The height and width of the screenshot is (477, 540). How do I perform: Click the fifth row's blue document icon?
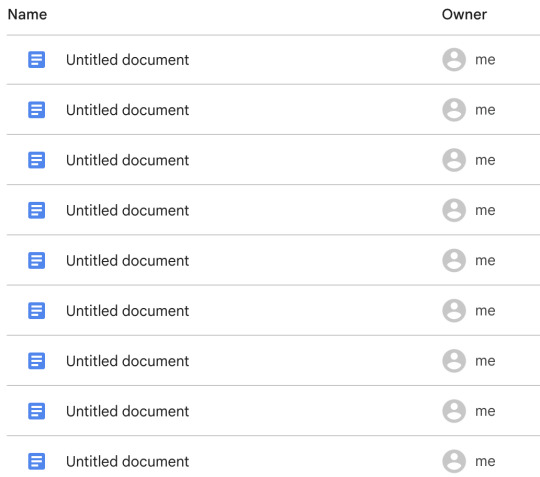click(x=37, y=260)
